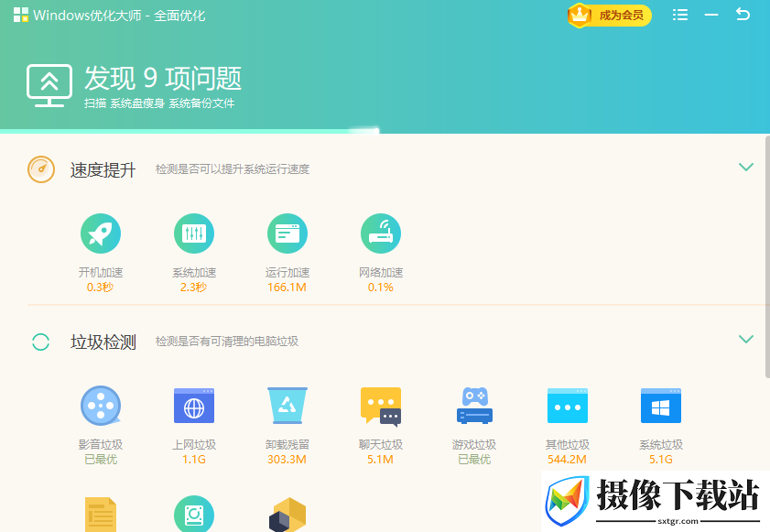770x532 pixels.
Task: Select the yellow cube package icon
Action: coord(287,515)
